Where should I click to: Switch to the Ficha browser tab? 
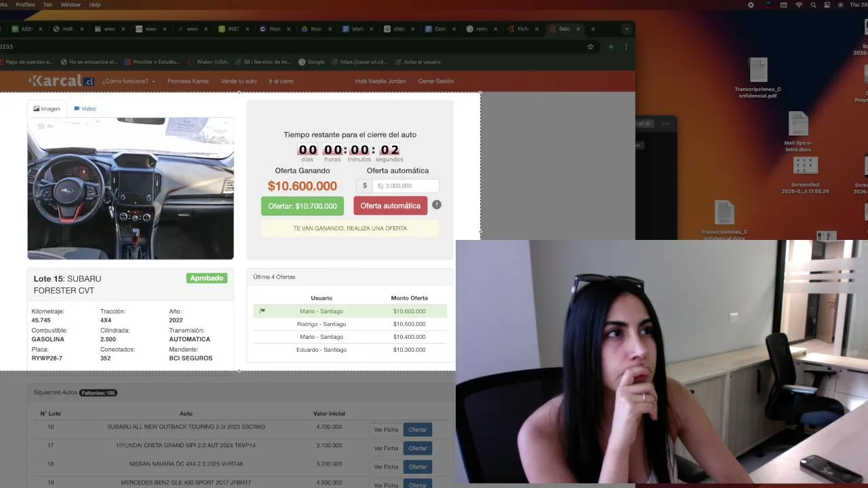tap(524, 29)
